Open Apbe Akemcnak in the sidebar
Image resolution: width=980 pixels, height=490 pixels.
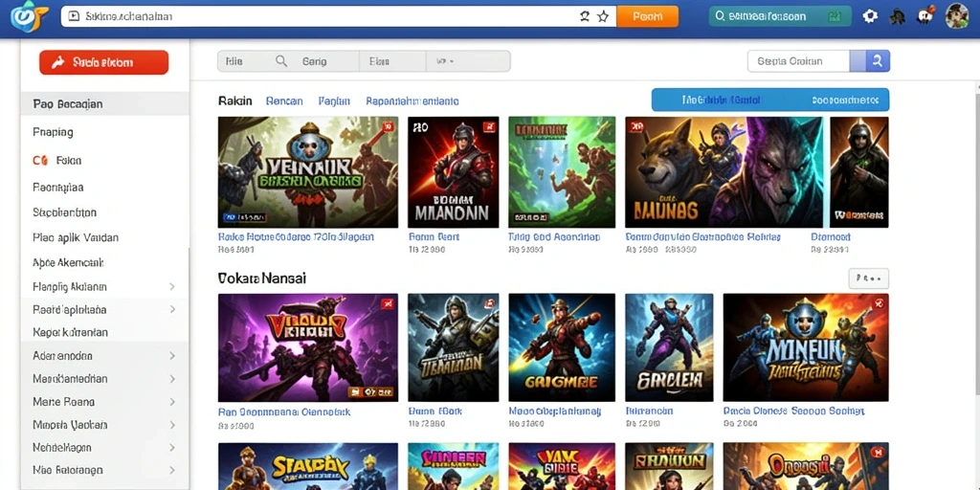[68, 263]
